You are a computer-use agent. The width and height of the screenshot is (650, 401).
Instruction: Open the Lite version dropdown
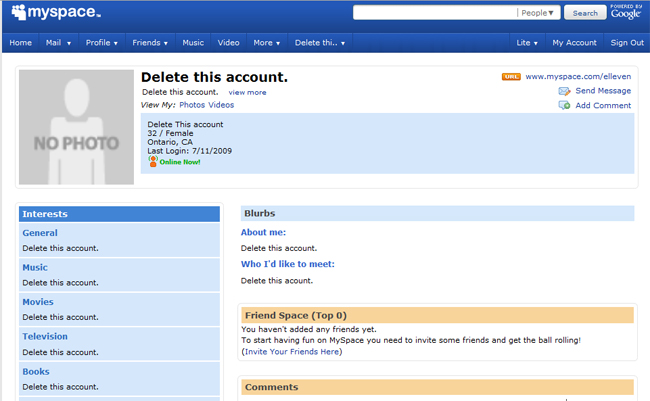[526, 43]
